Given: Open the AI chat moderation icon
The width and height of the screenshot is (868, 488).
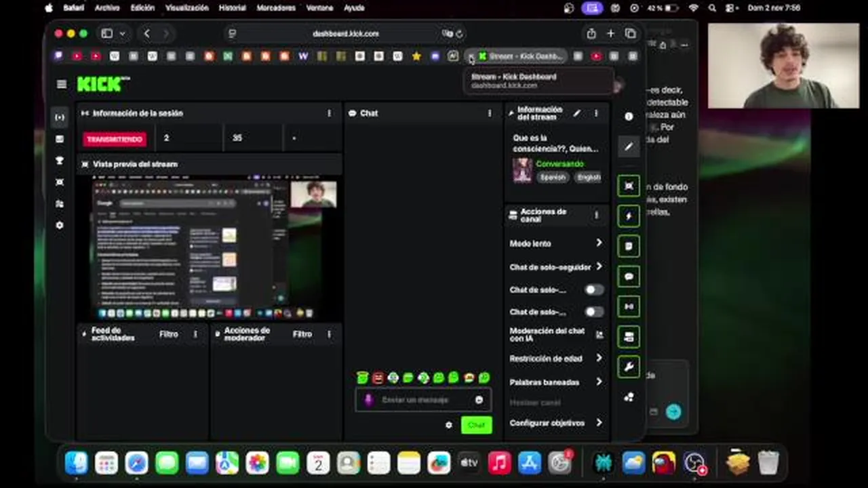Looking at the screenshot, I should tap(599, 334).
